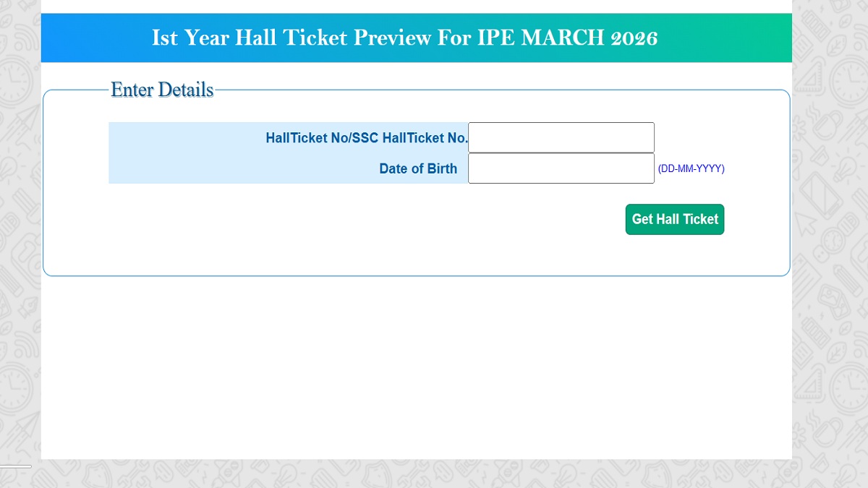Click the horizontal scrollbar thumb

click(15, 466)
